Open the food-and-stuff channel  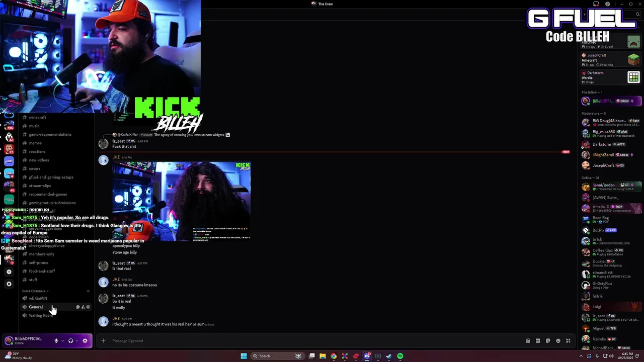(55, 271)
